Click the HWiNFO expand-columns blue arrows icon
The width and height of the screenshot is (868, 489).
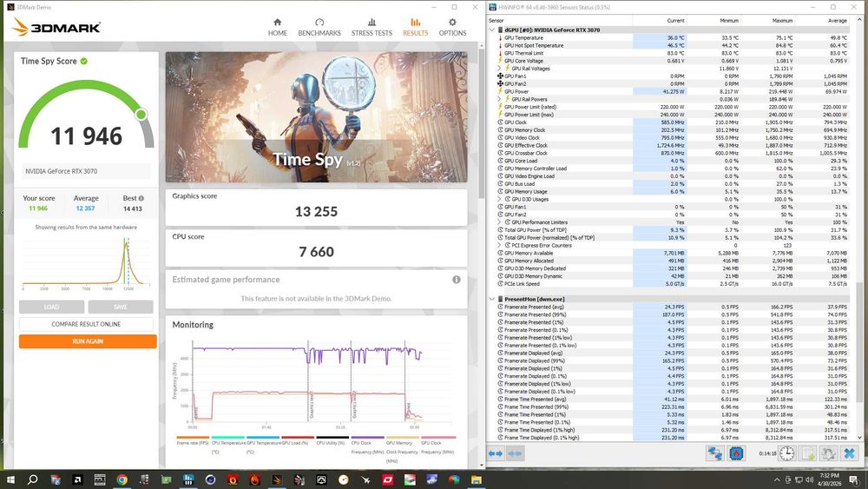(x=496, y=453)
